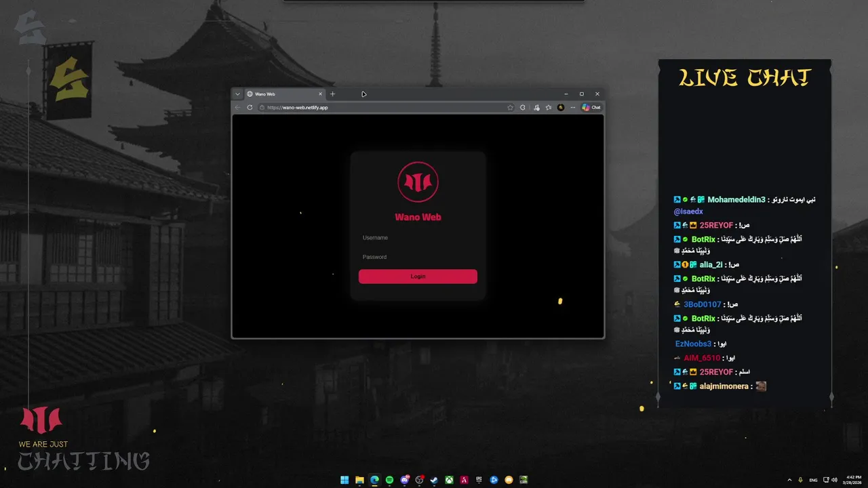Click username EzNoobs3 in live chat
The image size is (868, 488).
693,344
